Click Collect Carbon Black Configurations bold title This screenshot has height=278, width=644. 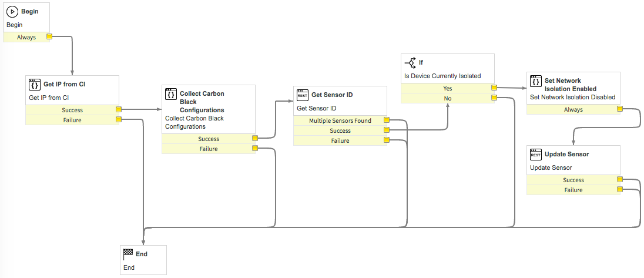pos(202,102)
